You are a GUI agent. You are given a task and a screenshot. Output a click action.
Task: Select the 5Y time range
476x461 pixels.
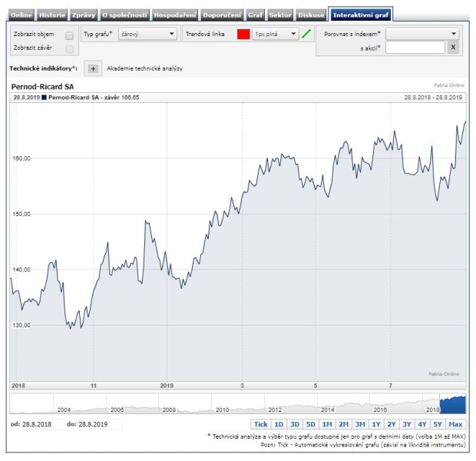[x=437, y=424]
